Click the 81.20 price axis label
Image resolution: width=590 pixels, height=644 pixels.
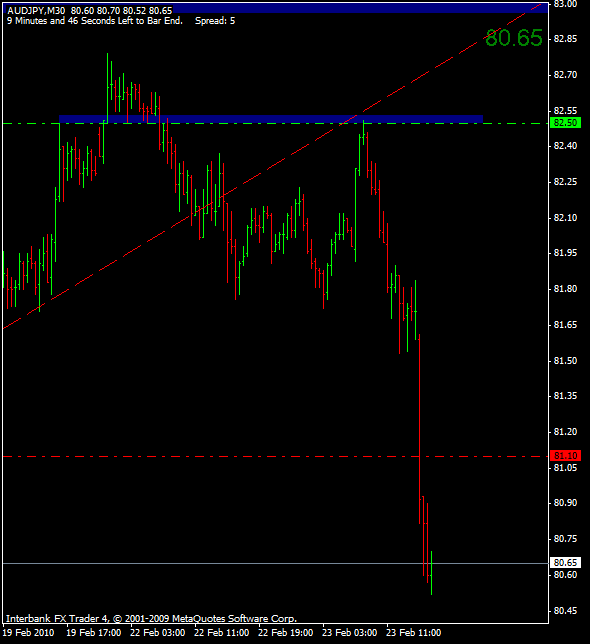(x=565, y=432)
